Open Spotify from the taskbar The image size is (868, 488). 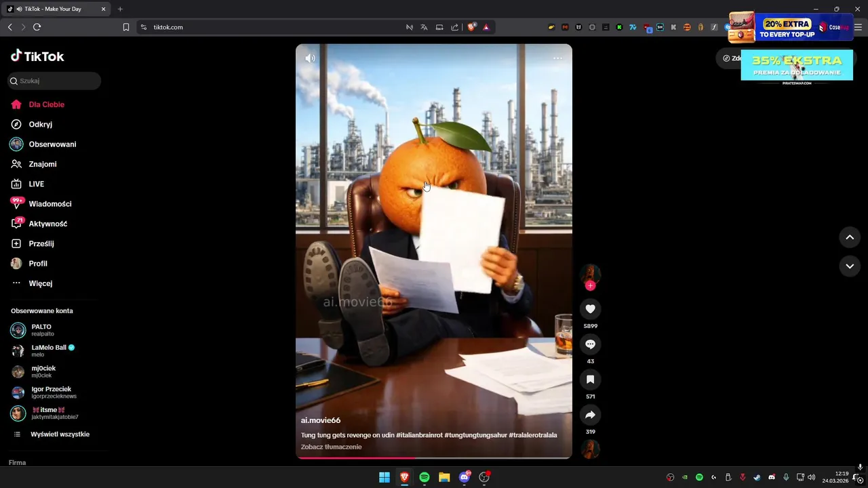click(425, 477)
